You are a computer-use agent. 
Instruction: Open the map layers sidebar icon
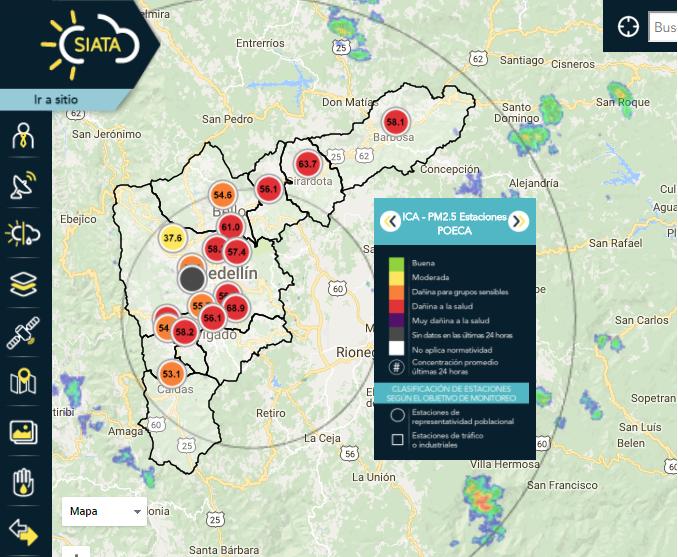point(23,284)
